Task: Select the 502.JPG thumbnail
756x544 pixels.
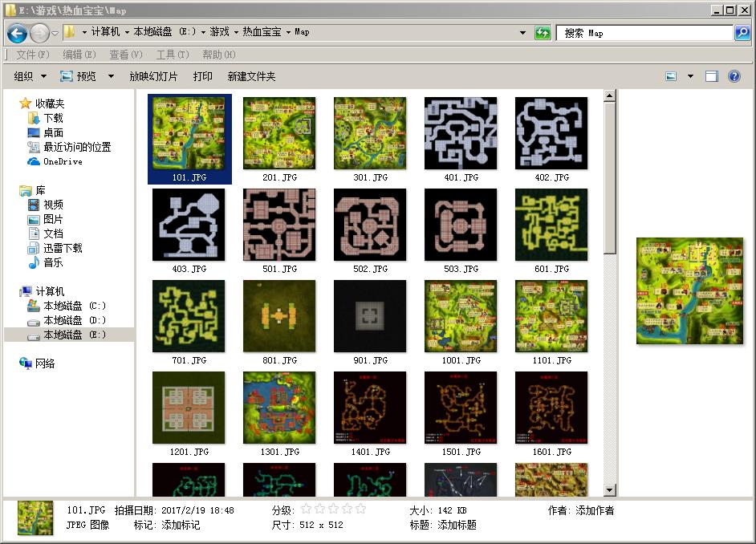Action: [370, 225]
